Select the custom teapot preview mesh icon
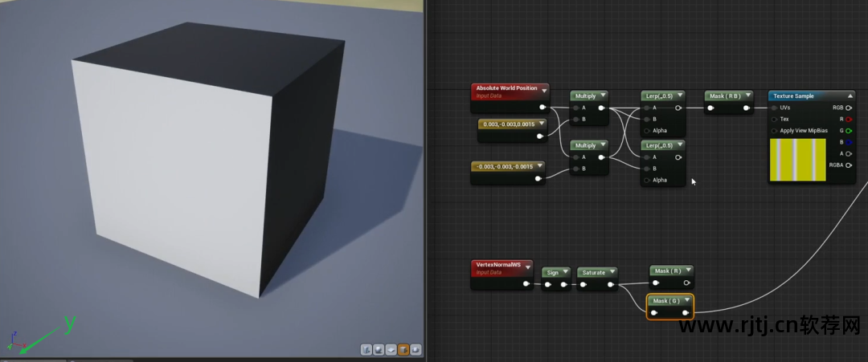This screenshot has width=868, height=362. click(416, 350)
